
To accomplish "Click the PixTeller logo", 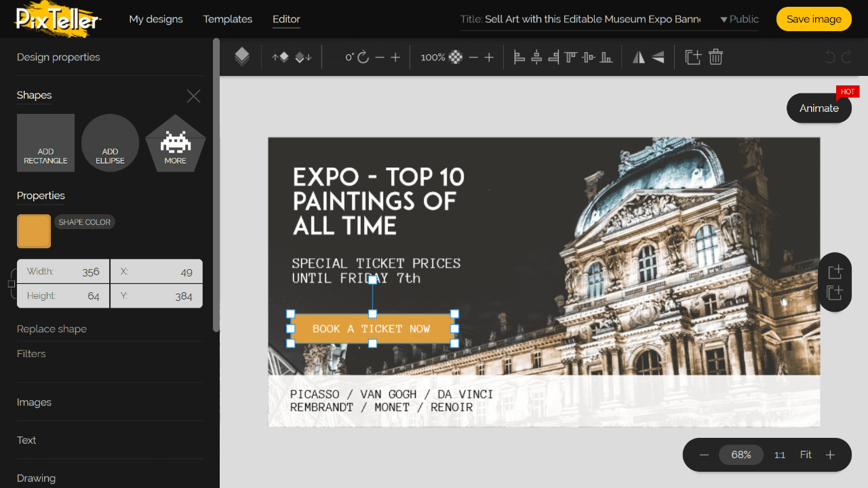I will coord(58,19).
